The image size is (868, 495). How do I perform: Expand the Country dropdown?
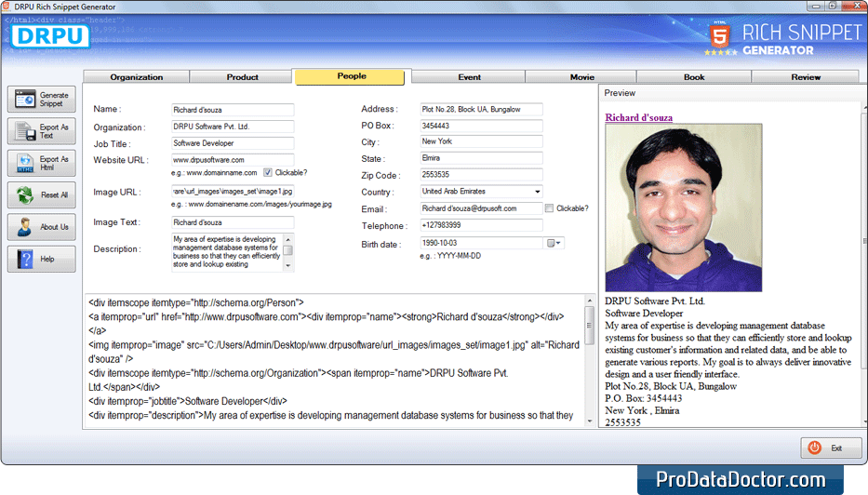pyautogui.click(x=537, y=192)
